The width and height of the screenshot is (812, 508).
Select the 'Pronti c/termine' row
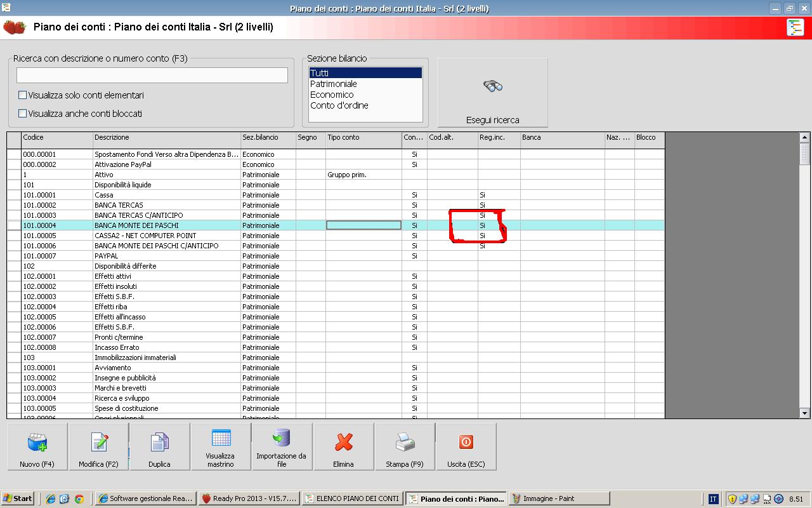click(x=336, y=337)
